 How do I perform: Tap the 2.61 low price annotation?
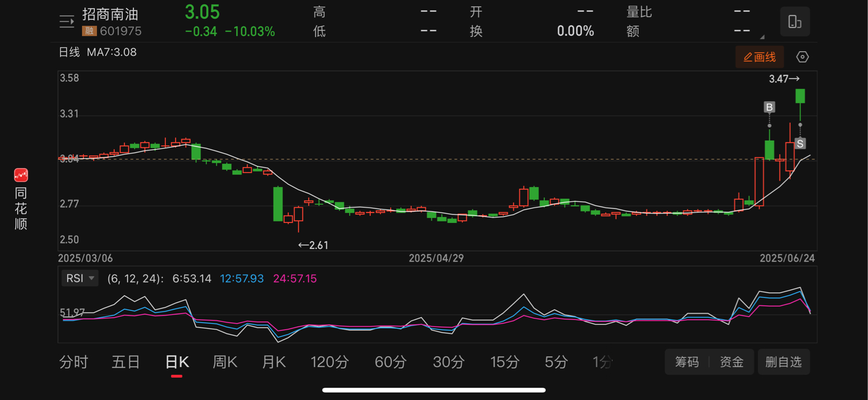pyautogui.click(x=313, y=245)
